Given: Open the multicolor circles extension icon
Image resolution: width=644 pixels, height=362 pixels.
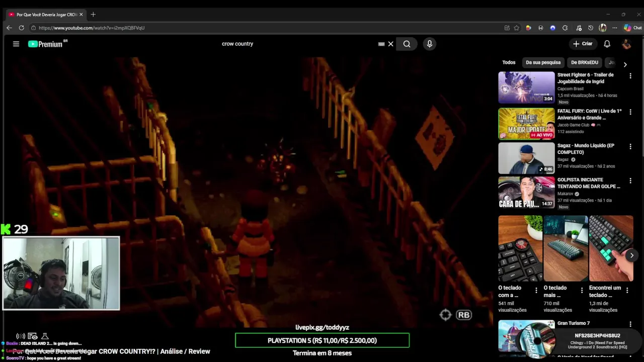Looking at the screenshot, I should pos(528,28).
